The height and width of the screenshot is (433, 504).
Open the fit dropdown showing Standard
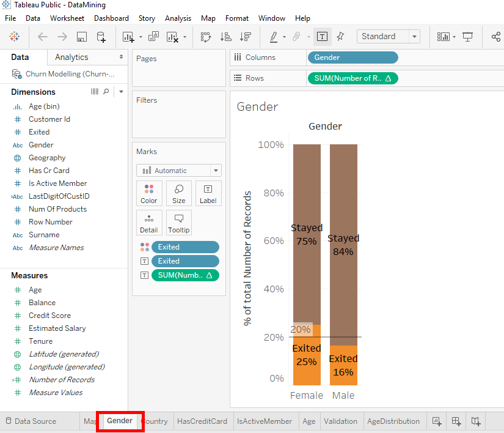pos(388,36)
